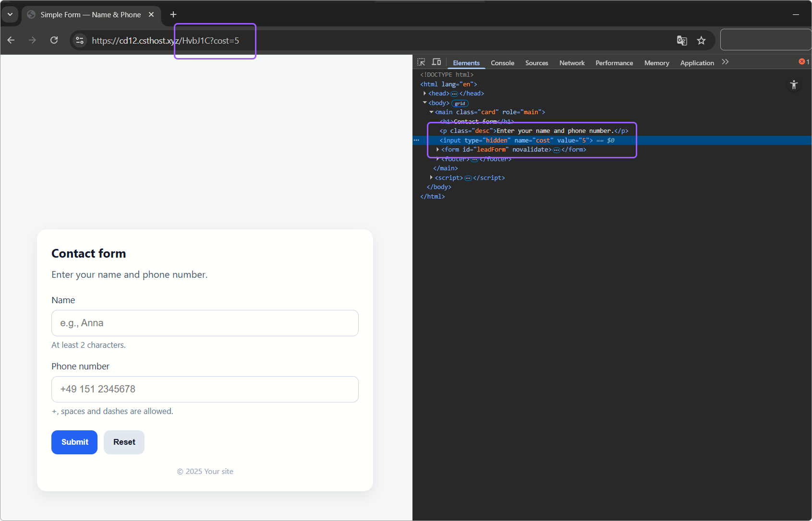
Task: Expand the leadForm form node
Action: coord(437,150)
